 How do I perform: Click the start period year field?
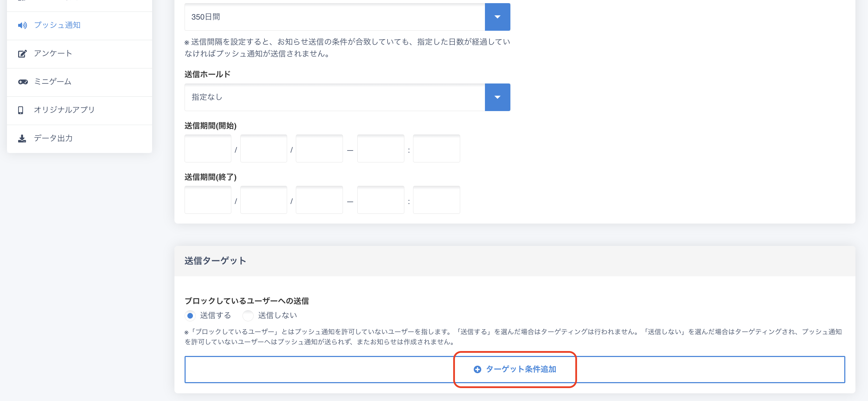(208, 149)
